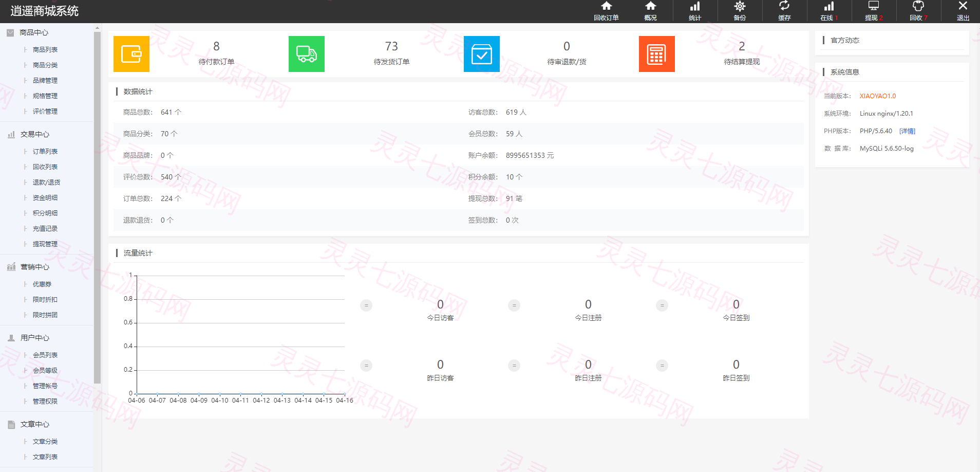The image size is (980, 472).
Task: Open 提现管理 in the sidebar
Action: pos(45,244)
